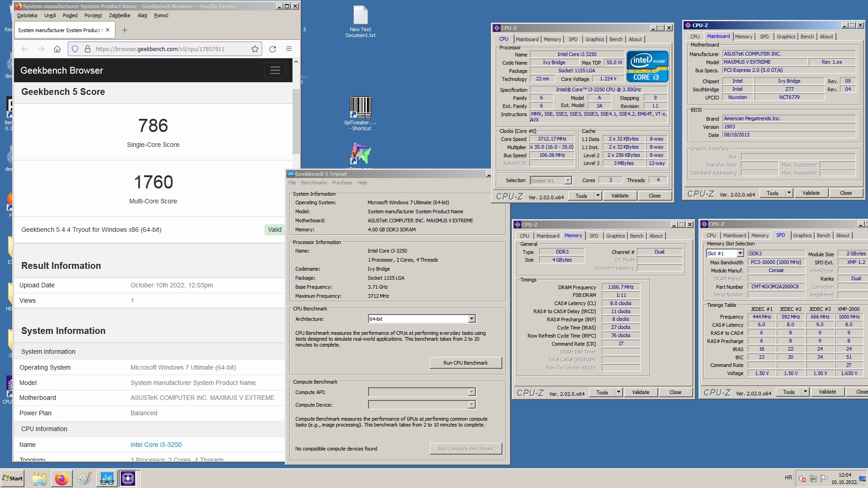
Task: Switch to Bench tab in CPU-Z CPU window
Action: coord(616,39)
